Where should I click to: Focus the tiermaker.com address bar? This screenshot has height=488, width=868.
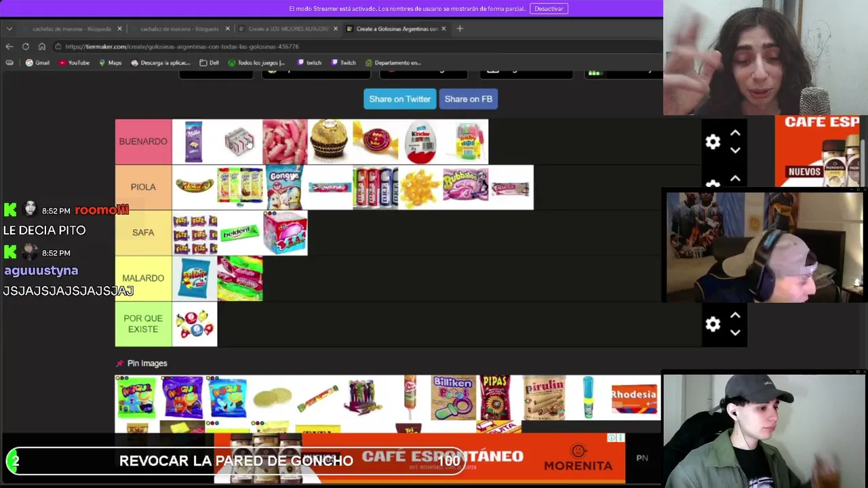[x=353, y=46]
